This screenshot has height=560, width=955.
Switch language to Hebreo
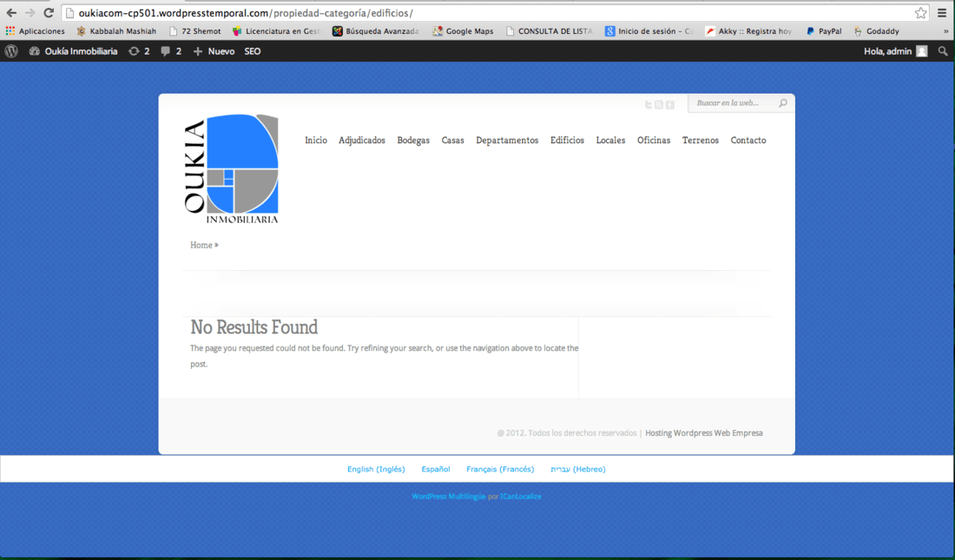click(578, 469)
